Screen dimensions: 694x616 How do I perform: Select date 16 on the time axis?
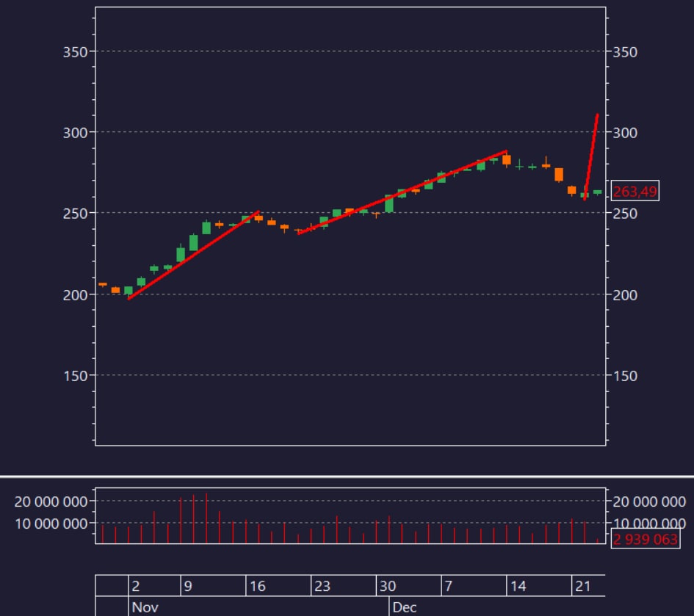(x=258, y=586)
